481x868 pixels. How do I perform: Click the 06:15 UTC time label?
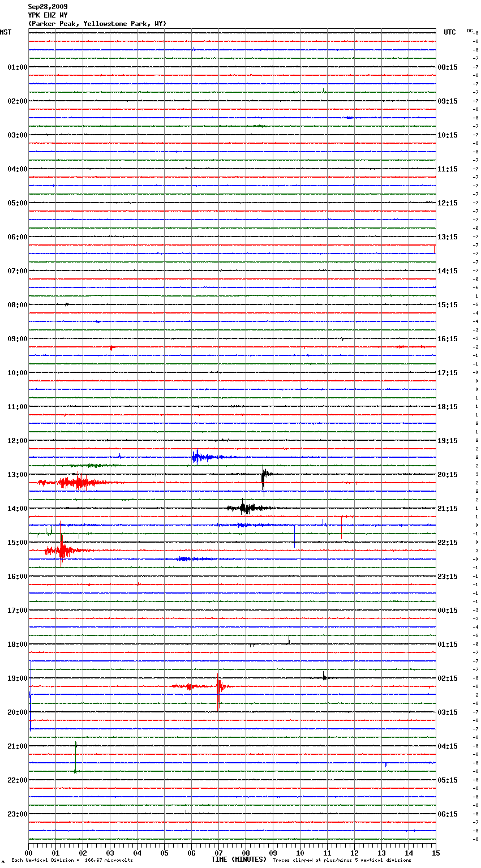448,814
